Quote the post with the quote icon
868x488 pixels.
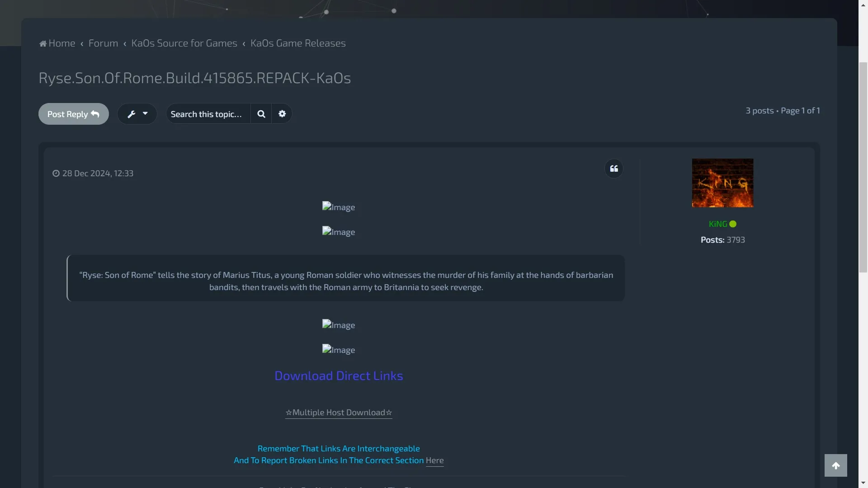tap(614, 169)
